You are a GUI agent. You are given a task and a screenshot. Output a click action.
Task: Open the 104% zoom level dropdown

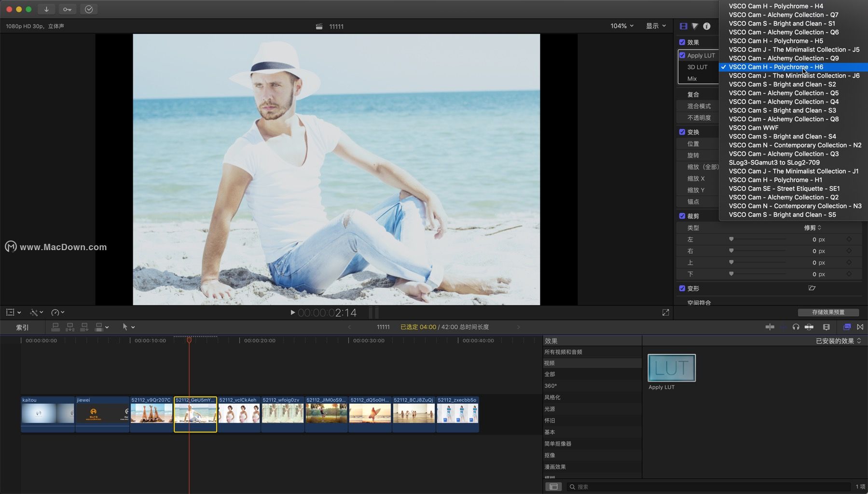(621, 26)
